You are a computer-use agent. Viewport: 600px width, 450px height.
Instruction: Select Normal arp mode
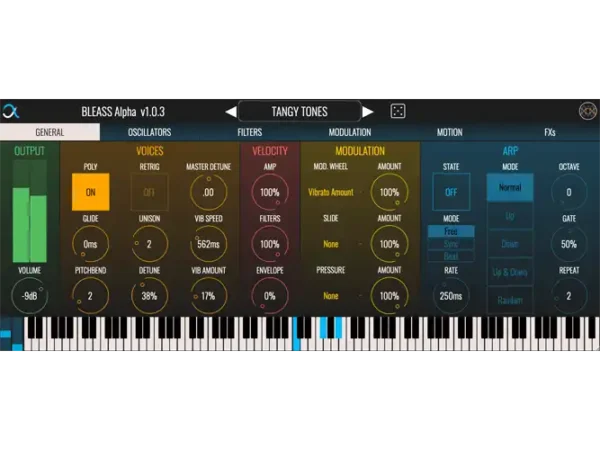pyautogui.click(x=510, y=188)
